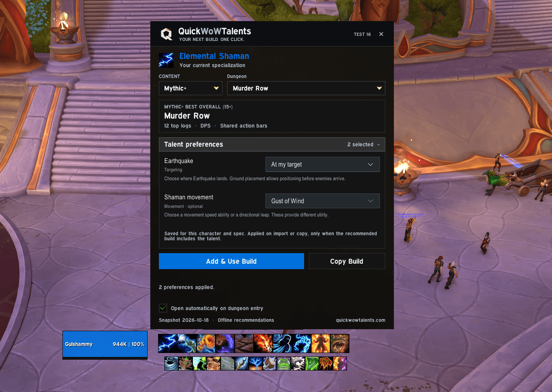This screenshot has height=392, width=552.
Task: Open the Mythic+ content dropdown
Action: (191, 88)
